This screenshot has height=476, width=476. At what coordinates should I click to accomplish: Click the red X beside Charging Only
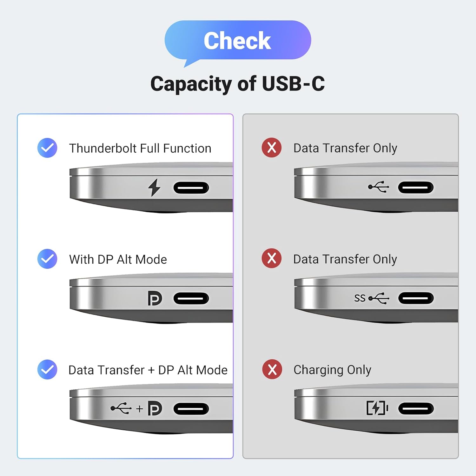coord(272,369)
